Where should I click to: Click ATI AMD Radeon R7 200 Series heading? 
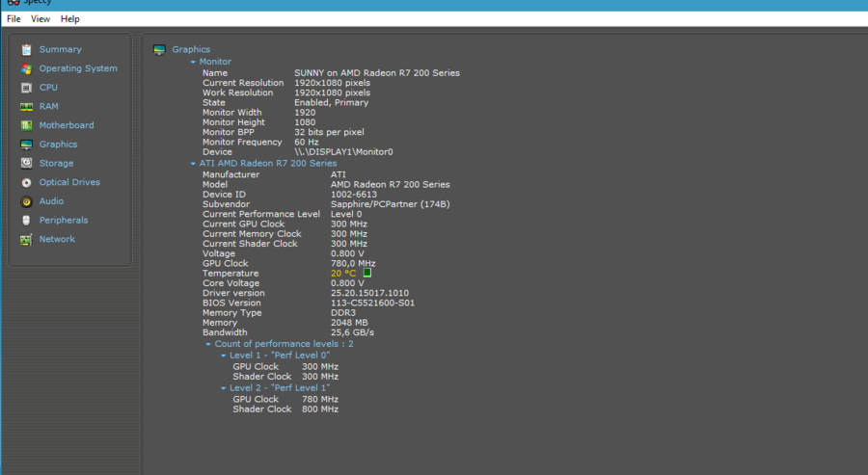pos(268,163)
